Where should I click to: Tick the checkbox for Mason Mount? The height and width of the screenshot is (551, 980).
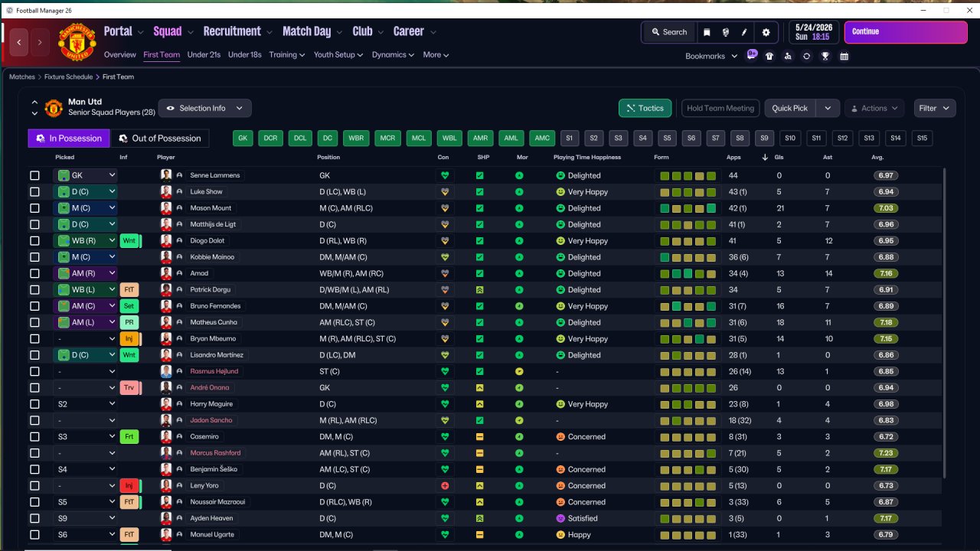click(34, 208)
